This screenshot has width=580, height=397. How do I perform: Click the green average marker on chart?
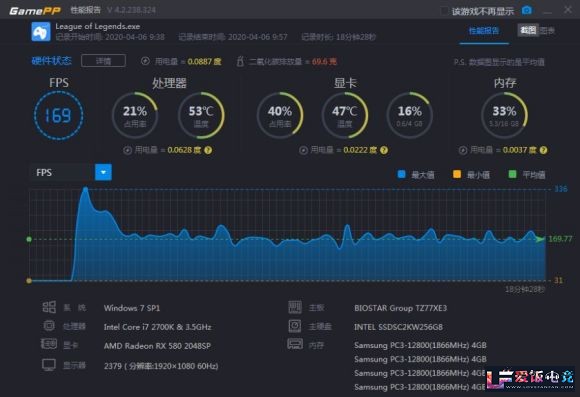coord(29,239)
